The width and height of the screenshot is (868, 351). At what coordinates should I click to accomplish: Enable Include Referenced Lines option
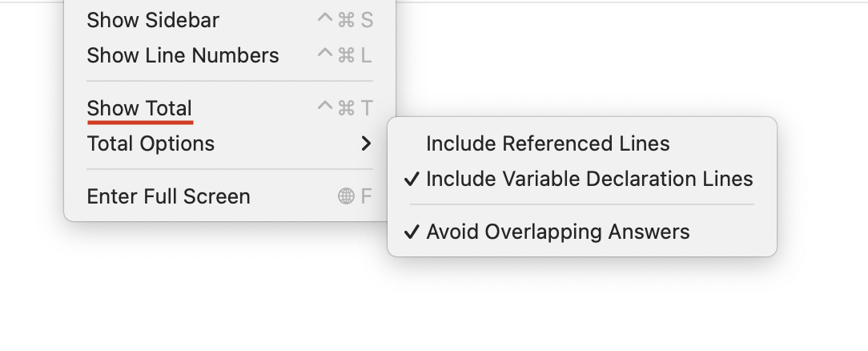point(582,143)
